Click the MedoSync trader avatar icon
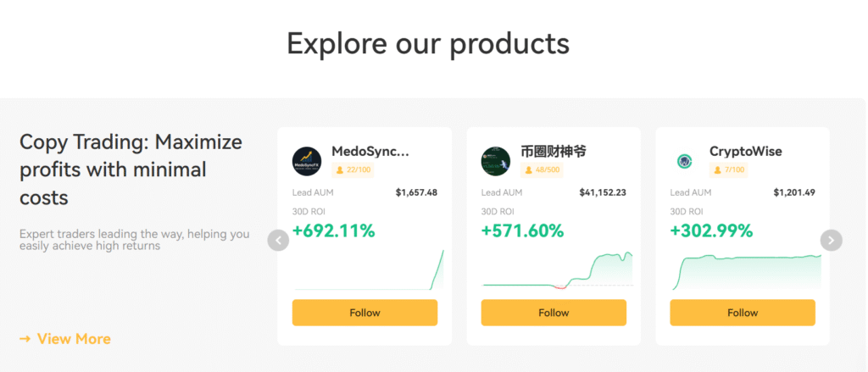 (307, 161)
